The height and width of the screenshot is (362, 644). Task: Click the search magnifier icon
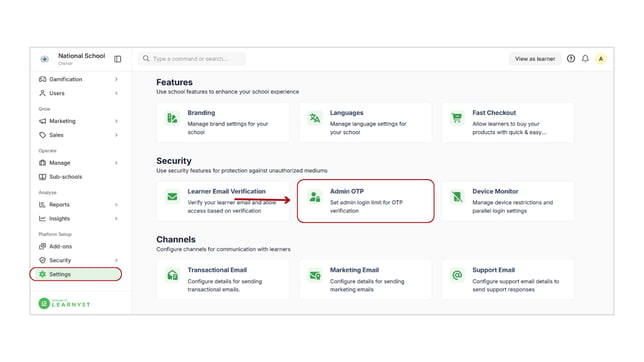(146, 59)
